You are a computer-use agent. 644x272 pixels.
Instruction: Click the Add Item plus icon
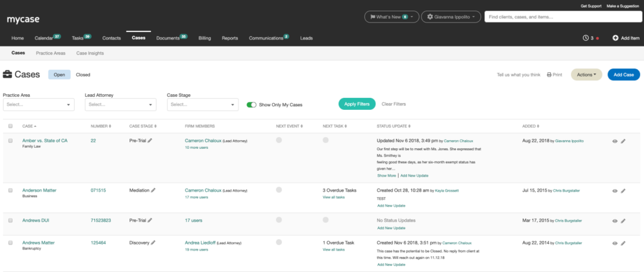click(x=615, y=38)
